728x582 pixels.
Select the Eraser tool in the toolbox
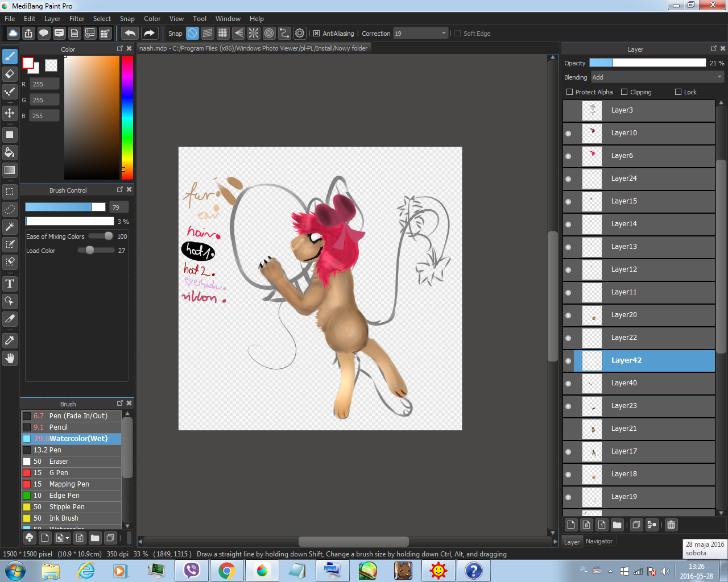click(10, 74)
